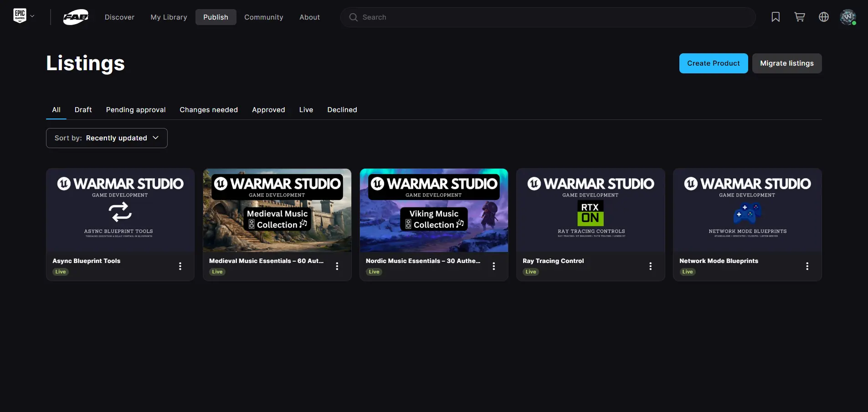Open options menu for Nordic Music Essentials

click(x=494, y=266)
